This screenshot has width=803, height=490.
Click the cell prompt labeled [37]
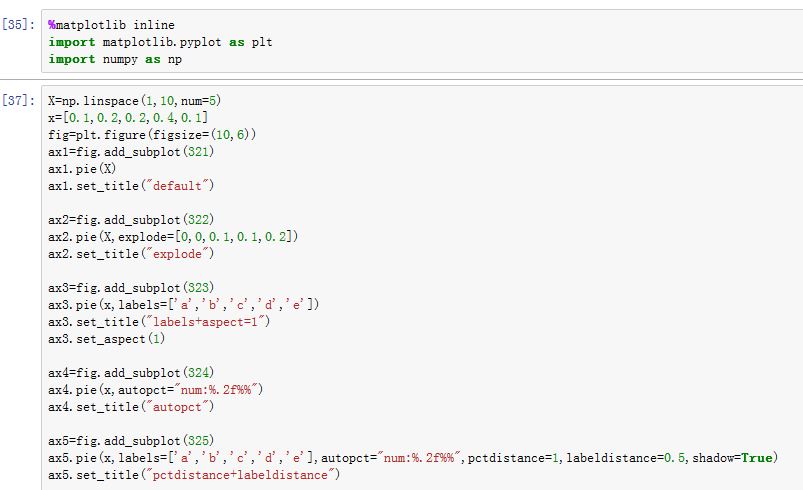18,100
